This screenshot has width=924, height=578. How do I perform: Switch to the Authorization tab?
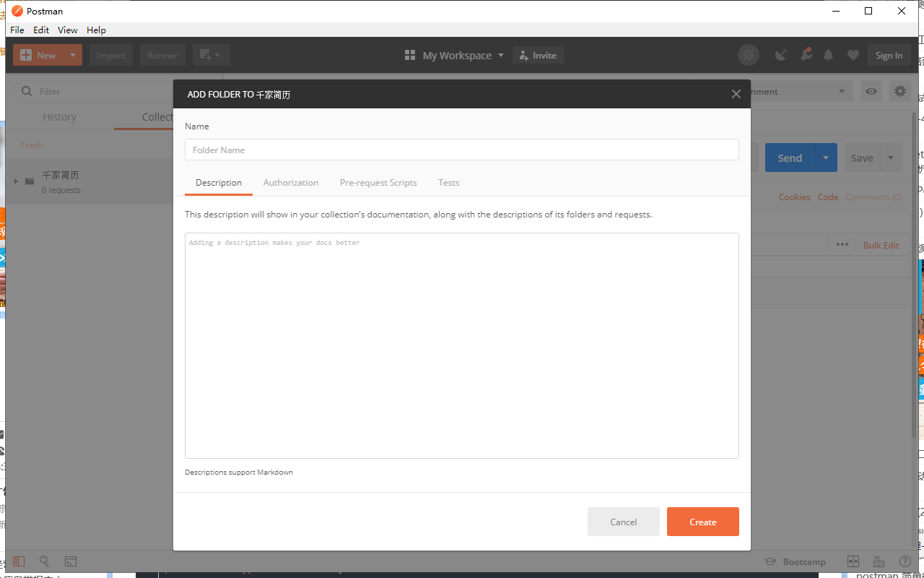[x=291, y=183]
